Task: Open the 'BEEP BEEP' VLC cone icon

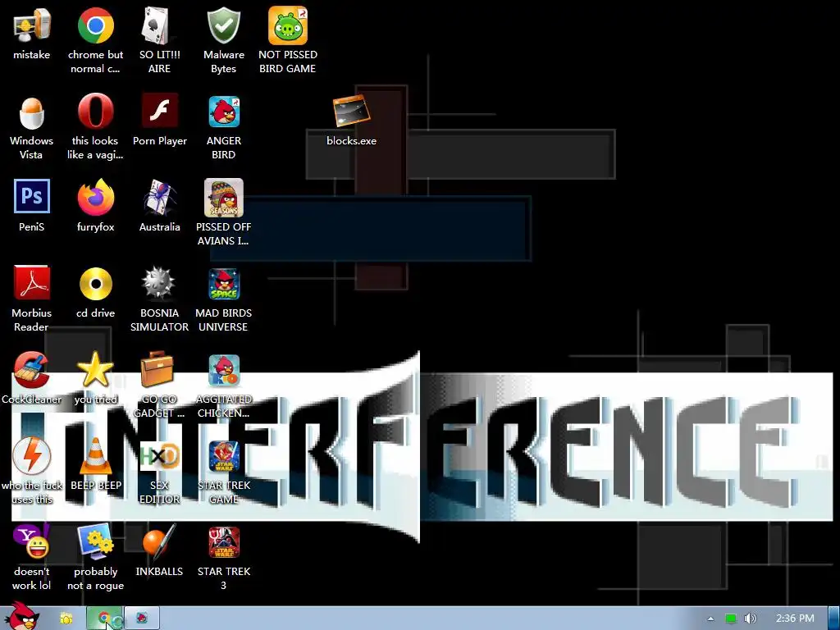Action: pos(95,456)
